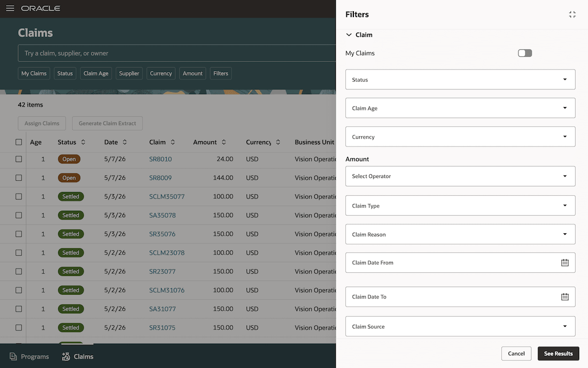Open calendar picker for Claim Date From
Image resolution: width=588 pixels, height=368 pixels.
(565, 263)
